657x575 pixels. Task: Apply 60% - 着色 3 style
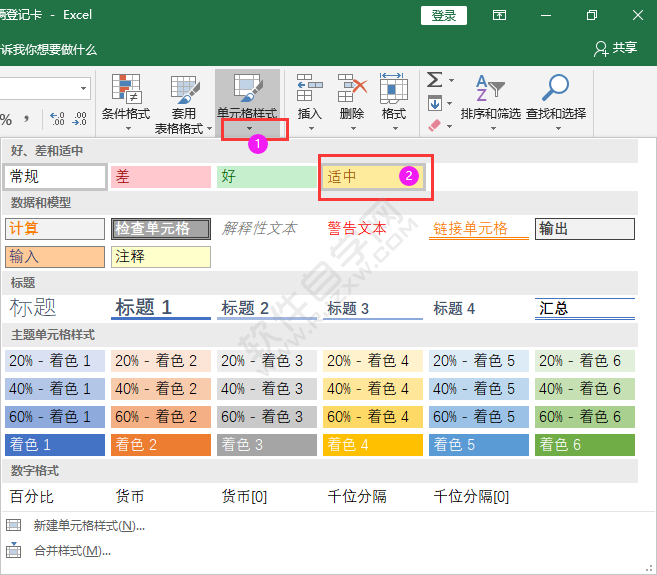coord(267,417)
